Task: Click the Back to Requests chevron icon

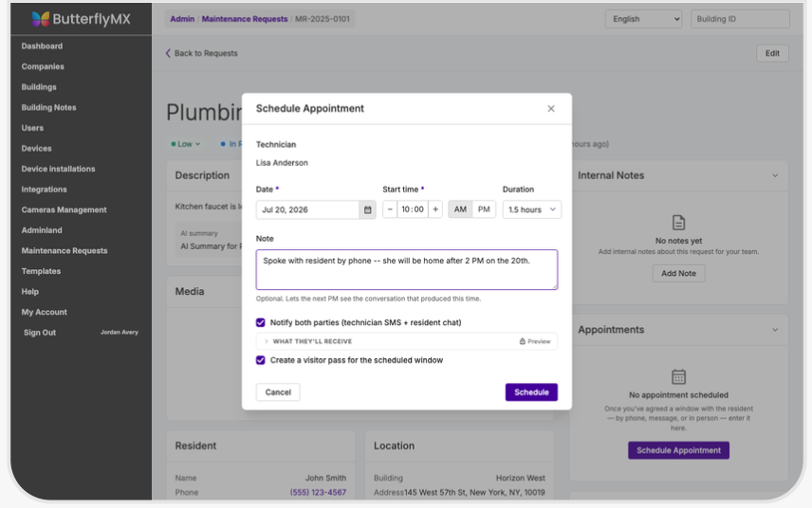Action: click(x=168, y=53)
